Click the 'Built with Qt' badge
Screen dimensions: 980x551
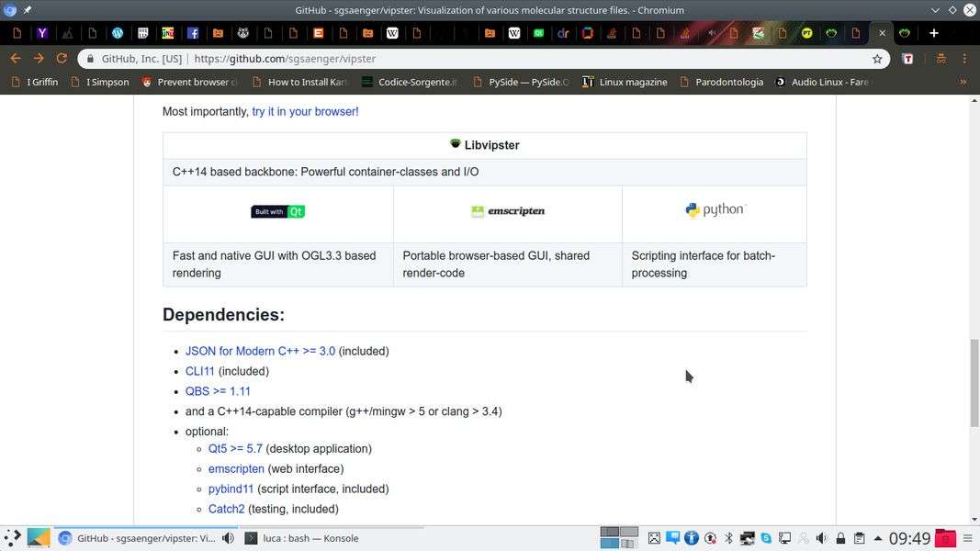[278, 211]
